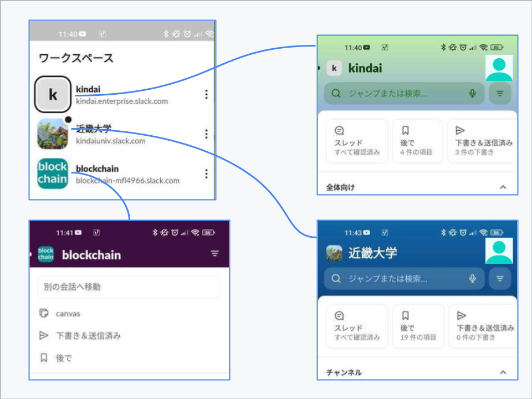Screen dimensions: 532x399
Task: Open three-dot menu for 近畿大学 workspace
Action: 206,134
